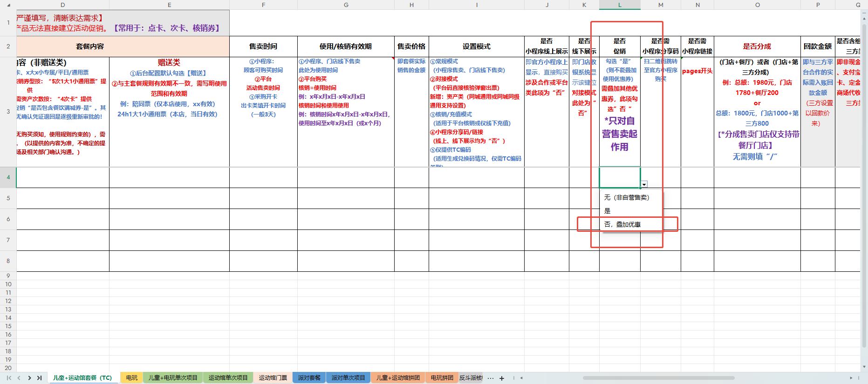Open the dropdown arrow on cell L4
The height and width of the screenshot is (384, 868).
[644, 184]
